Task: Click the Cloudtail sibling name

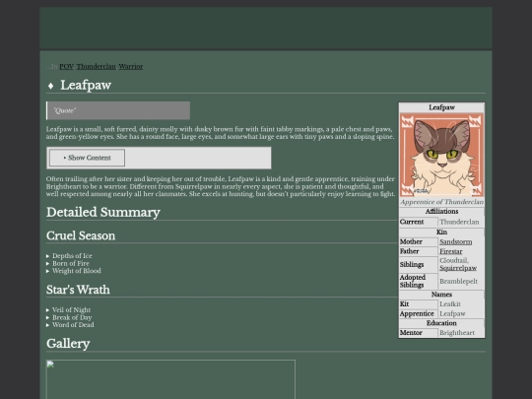Action: [454, 260]
